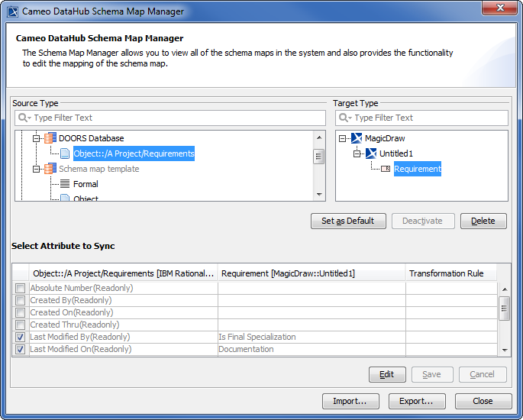Click the Object::/A Project/Requirements column header

click(123, 273)
